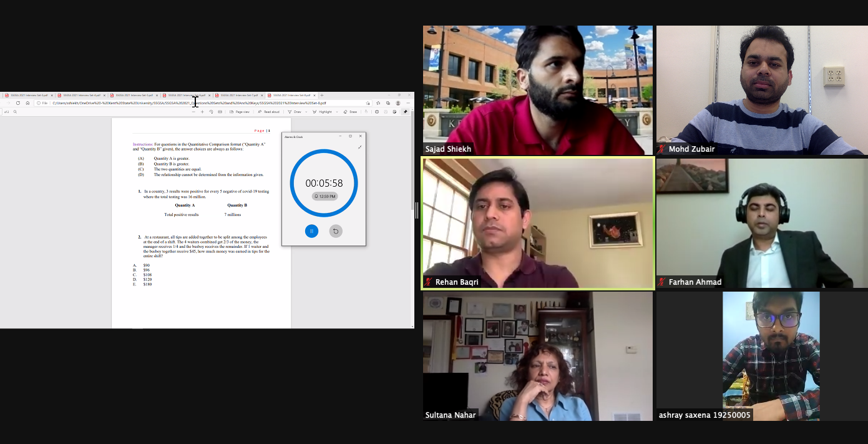Click the rotate page icon
Screen dimensions: 868x444
211,112
